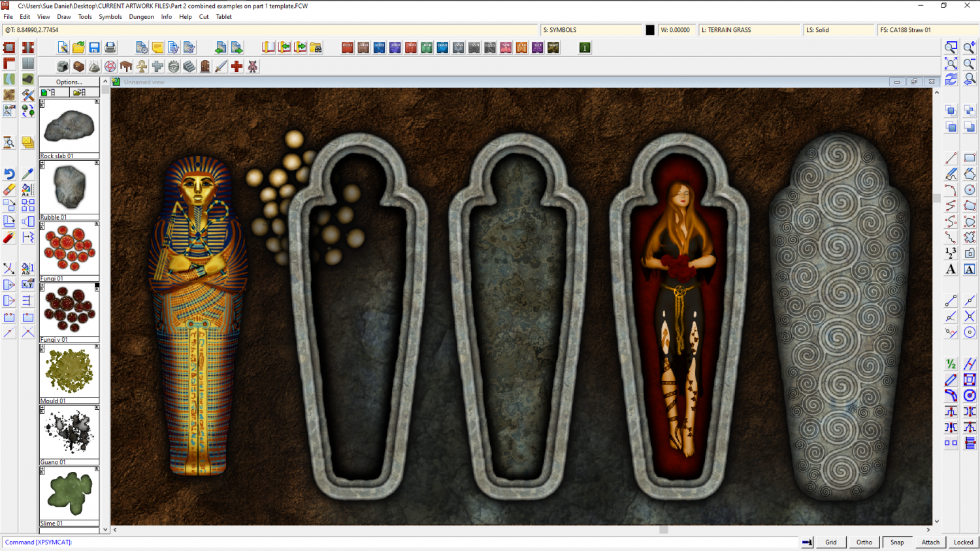Click the Redraw refresh icon
Viewport: 980px width, 551px height.
pyautogui.click(x=951, y=79)
